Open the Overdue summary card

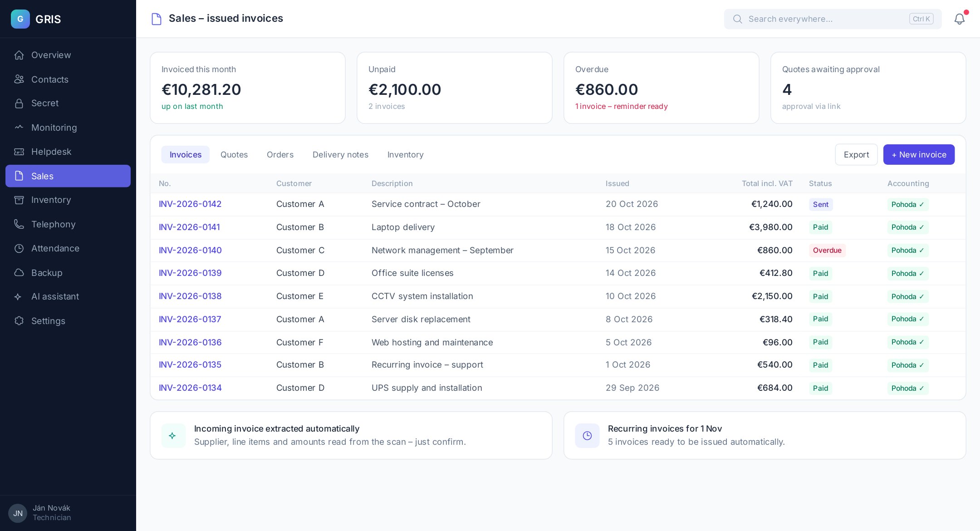[661, 88]
